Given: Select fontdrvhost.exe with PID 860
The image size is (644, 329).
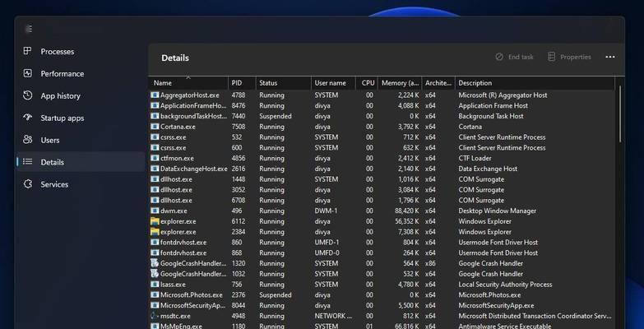Looking at the screenshot, I should click(183, 243).
